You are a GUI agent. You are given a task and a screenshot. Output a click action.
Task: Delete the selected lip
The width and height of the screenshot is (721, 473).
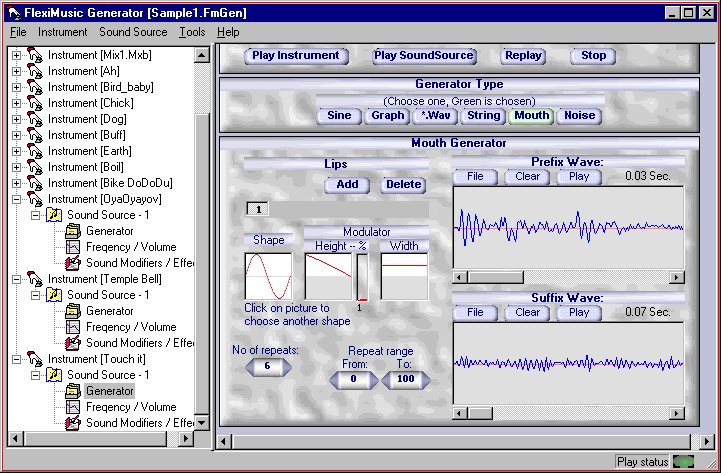pyautogui.click(x=403, y=185)
